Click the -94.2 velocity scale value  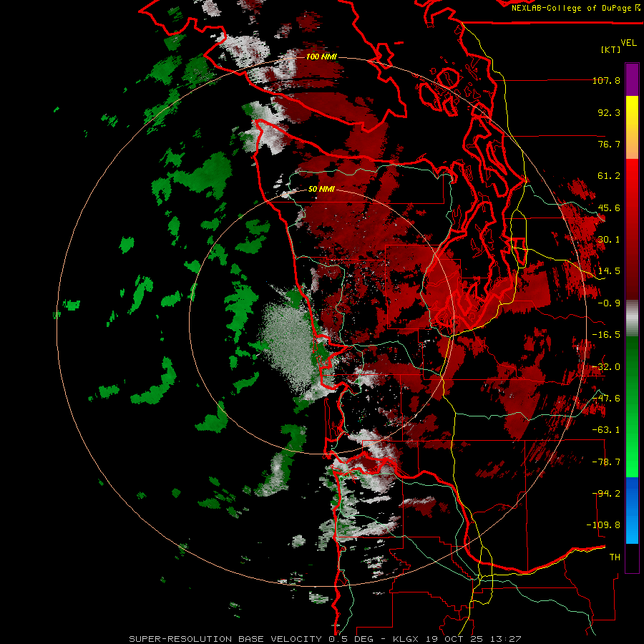click(607, 494)
